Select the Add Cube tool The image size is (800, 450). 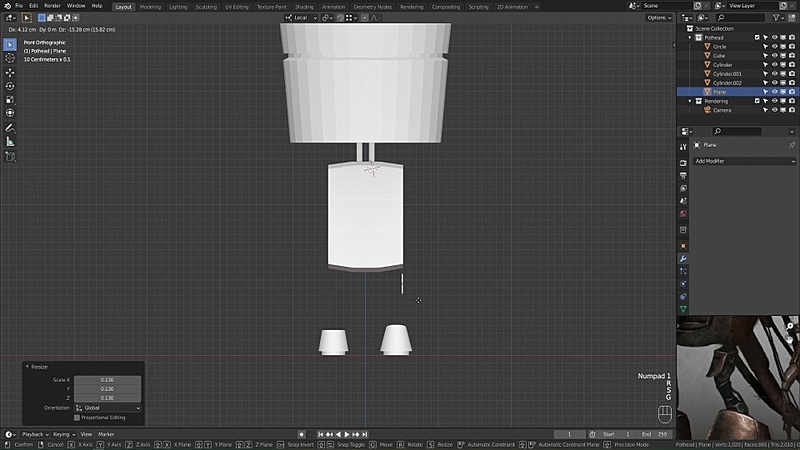click(x=10, y=156)
